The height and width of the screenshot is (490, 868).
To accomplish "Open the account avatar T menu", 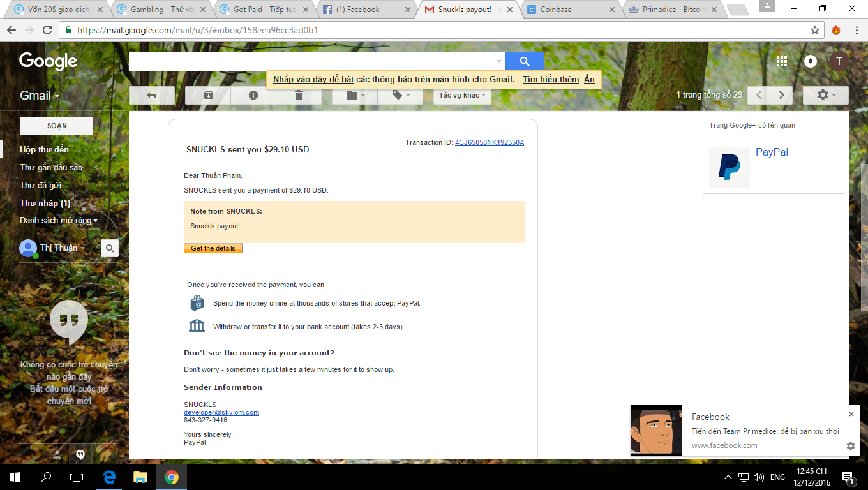I will 839,61.
